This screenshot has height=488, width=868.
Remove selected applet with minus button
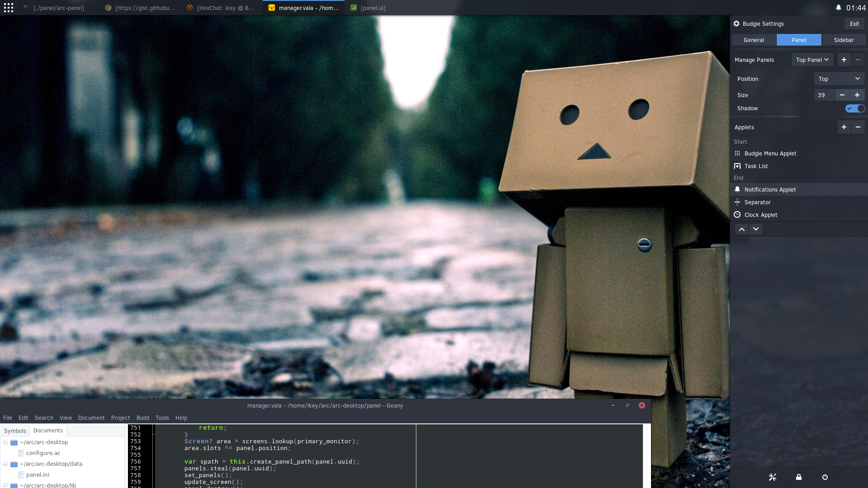point(858,127)
